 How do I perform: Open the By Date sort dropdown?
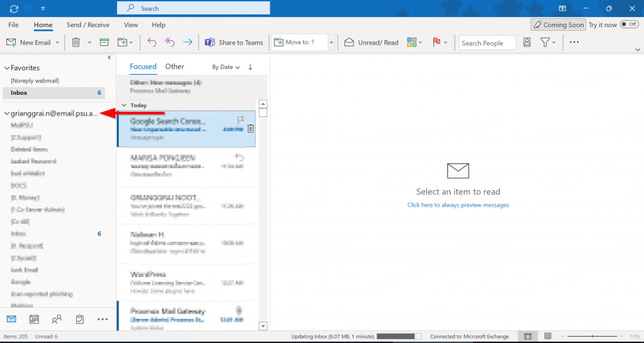pyautogui.click(x=226, y=67)
